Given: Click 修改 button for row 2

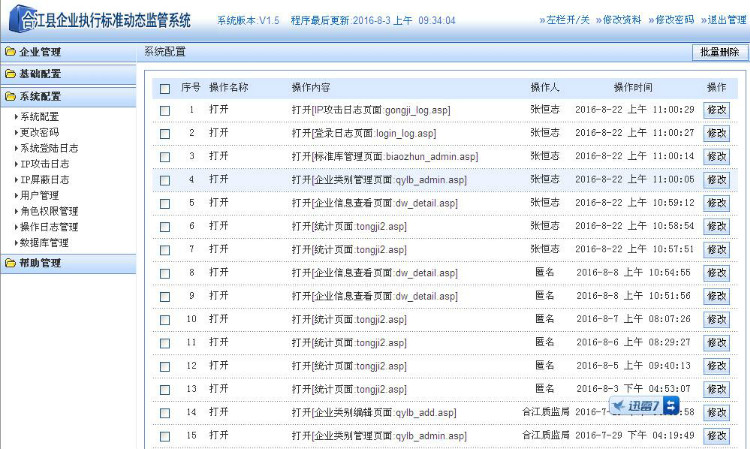Looking at the screenshot, I should [717, 133].
